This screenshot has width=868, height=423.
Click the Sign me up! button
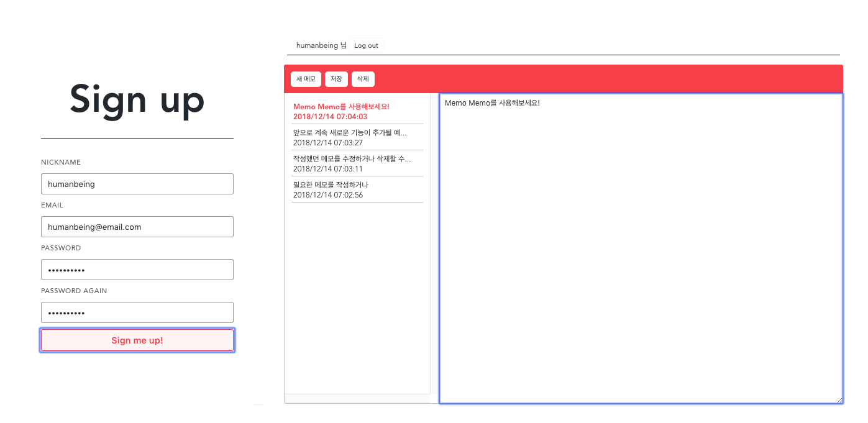pos(137,340)
